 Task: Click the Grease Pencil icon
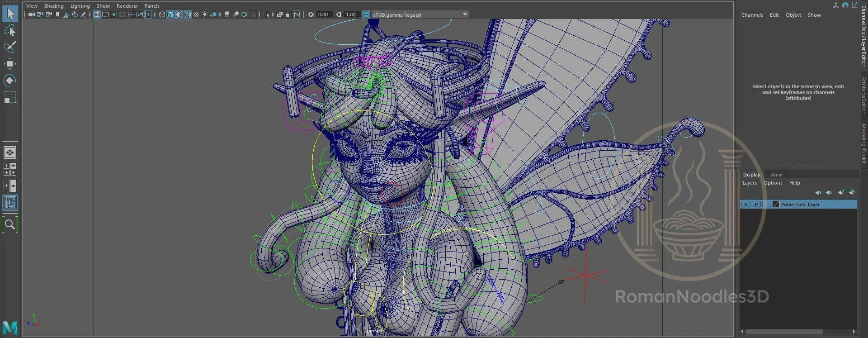coord(83,14)
